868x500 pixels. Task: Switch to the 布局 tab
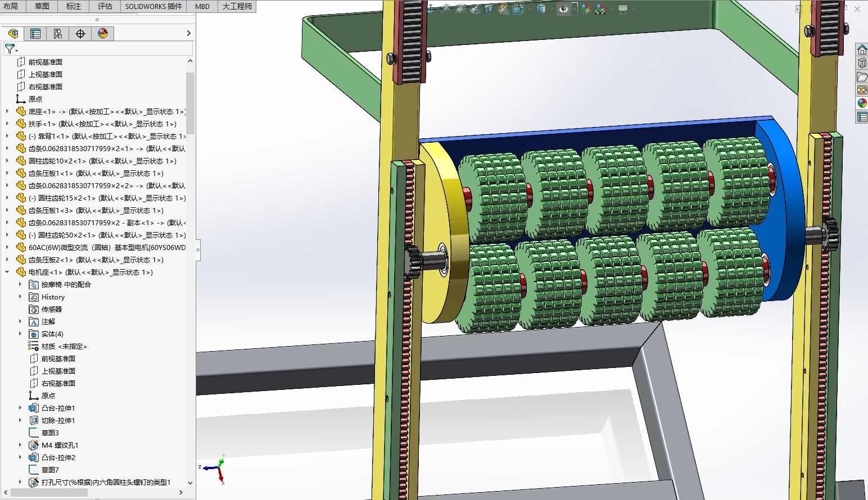point(11,6)
